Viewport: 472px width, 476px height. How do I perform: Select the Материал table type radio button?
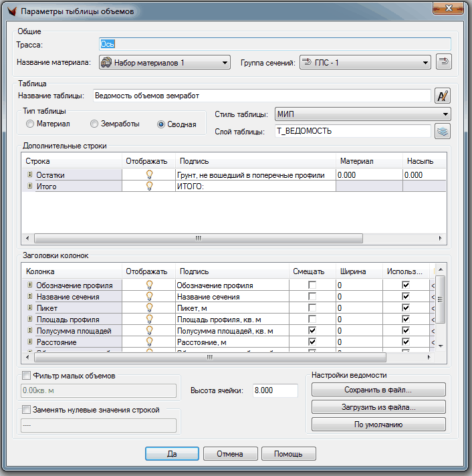(x=30, y=124)
